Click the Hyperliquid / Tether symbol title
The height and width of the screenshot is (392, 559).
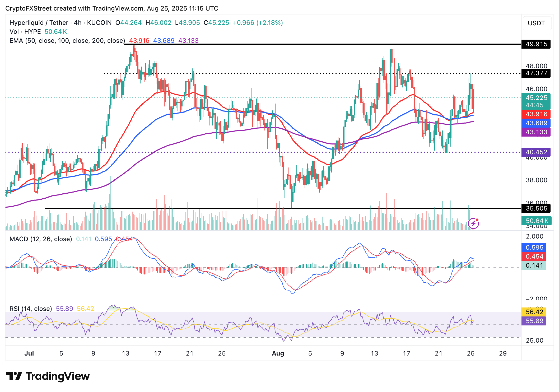pyautogui.click(x=60, y=23)
